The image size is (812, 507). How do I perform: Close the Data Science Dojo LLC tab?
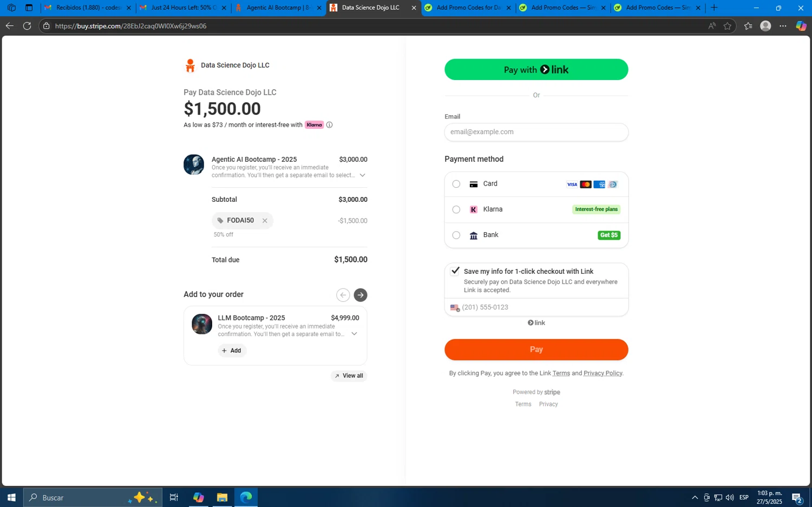pyautogui.click(x=414, y=8)
